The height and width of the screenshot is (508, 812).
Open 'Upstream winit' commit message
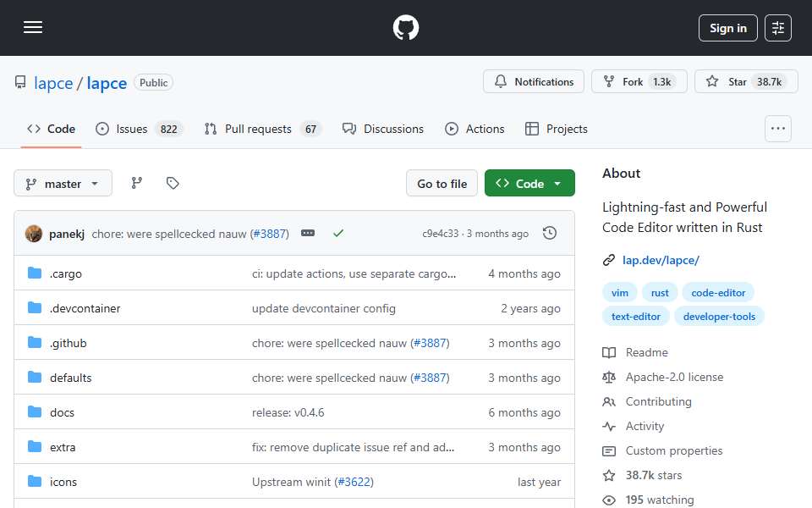point(291,482)
